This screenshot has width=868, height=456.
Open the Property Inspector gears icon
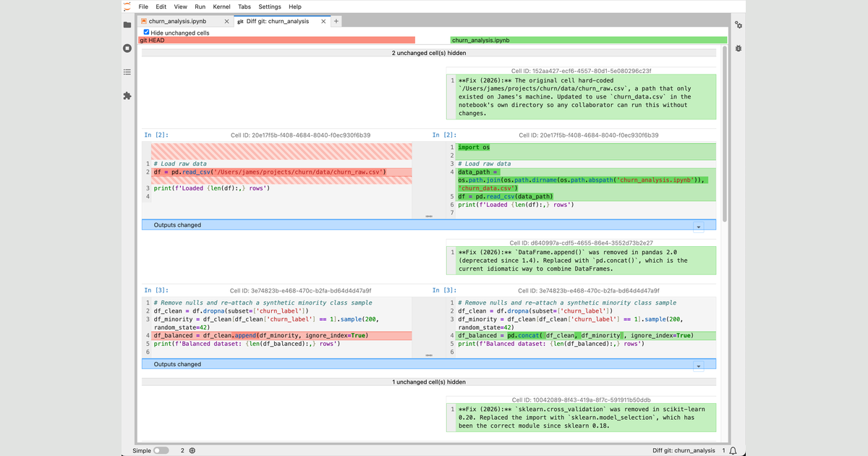(x=739, y=25)
